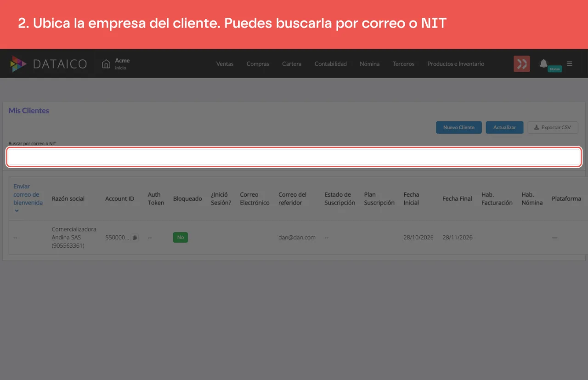The width and height of the screenshot is (588, 380).
Task: Click the Acme Inicio company label
Action: [122, 64]
